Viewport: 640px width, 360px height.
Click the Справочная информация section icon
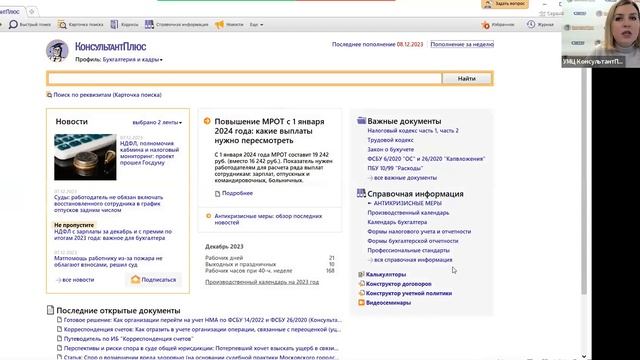point(361,193)
